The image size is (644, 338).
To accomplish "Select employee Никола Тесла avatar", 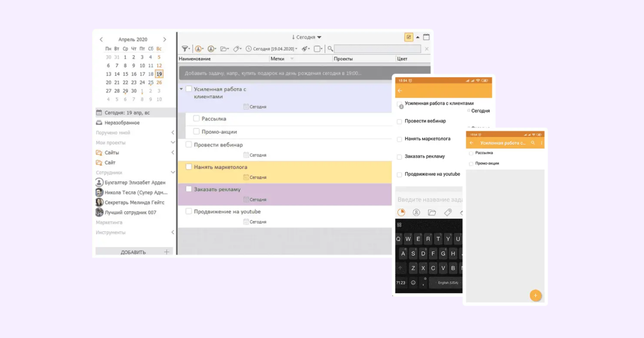I will point(100,192).
